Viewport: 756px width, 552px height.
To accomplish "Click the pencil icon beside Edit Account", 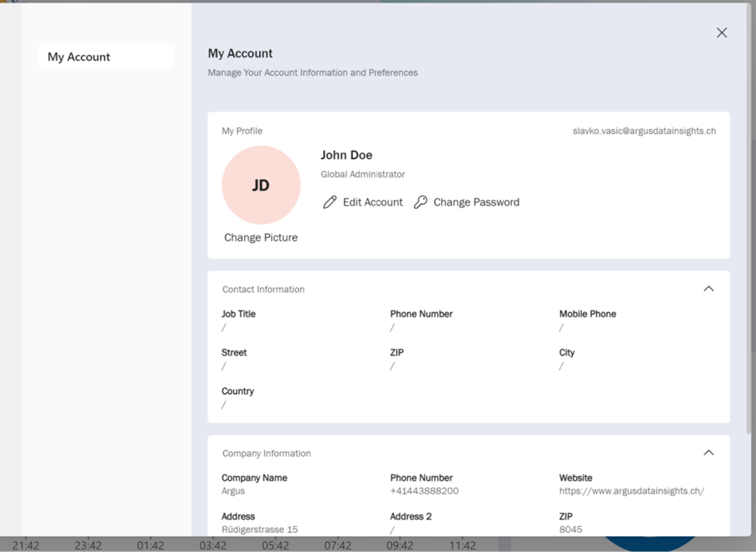I will pos(330,202).
